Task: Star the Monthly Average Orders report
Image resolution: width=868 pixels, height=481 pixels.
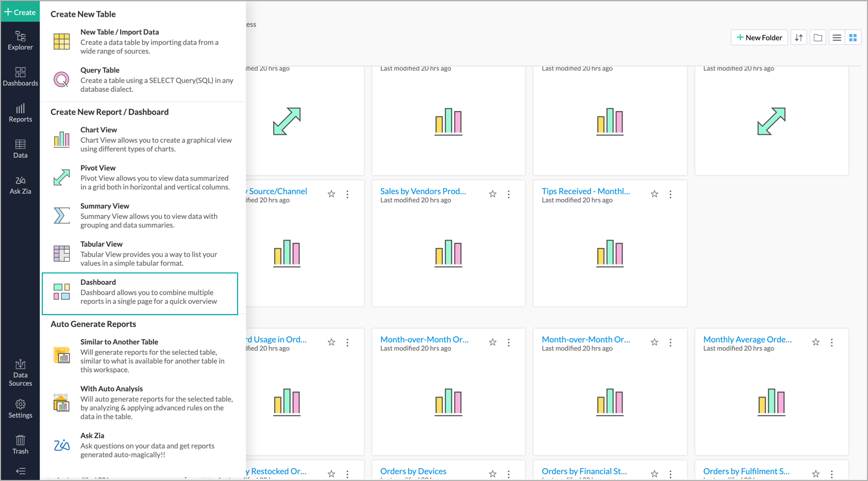Action: [x=815, y=341]
